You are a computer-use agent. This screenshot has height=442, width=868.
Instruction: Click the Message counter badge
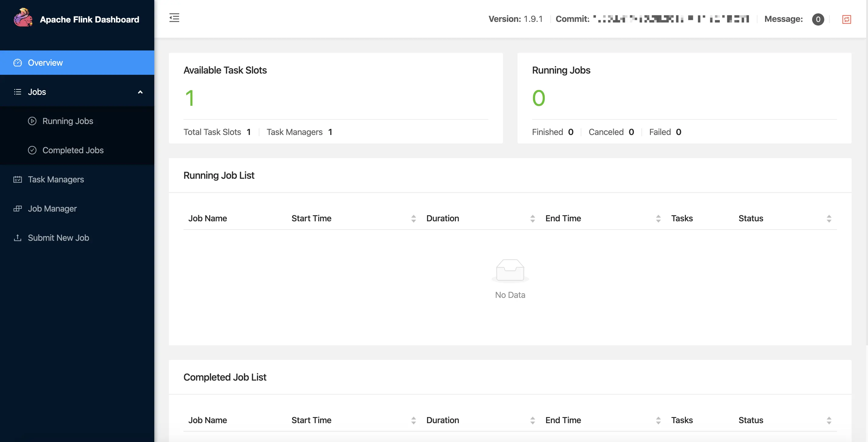click(818, 19)
